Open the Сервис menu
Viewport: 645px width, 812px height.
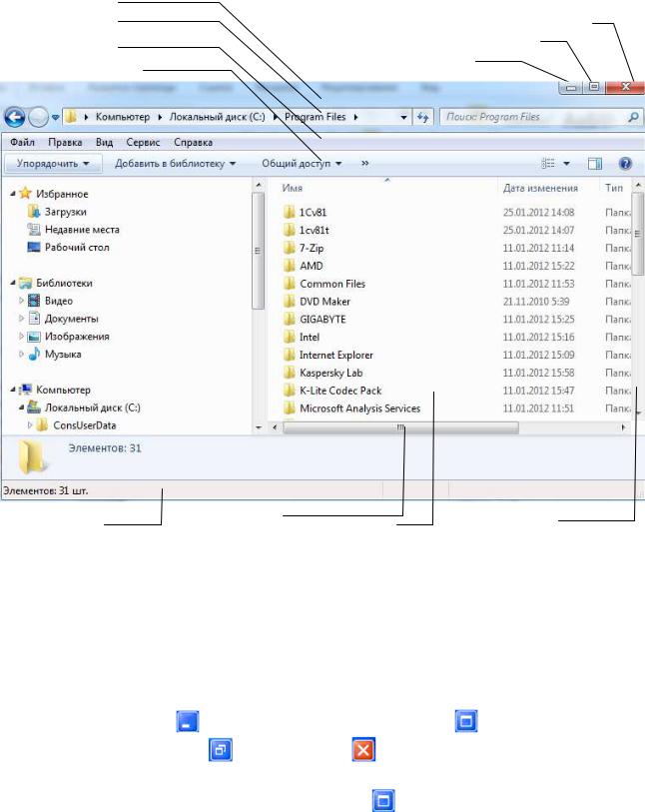(x=143, y=143)
